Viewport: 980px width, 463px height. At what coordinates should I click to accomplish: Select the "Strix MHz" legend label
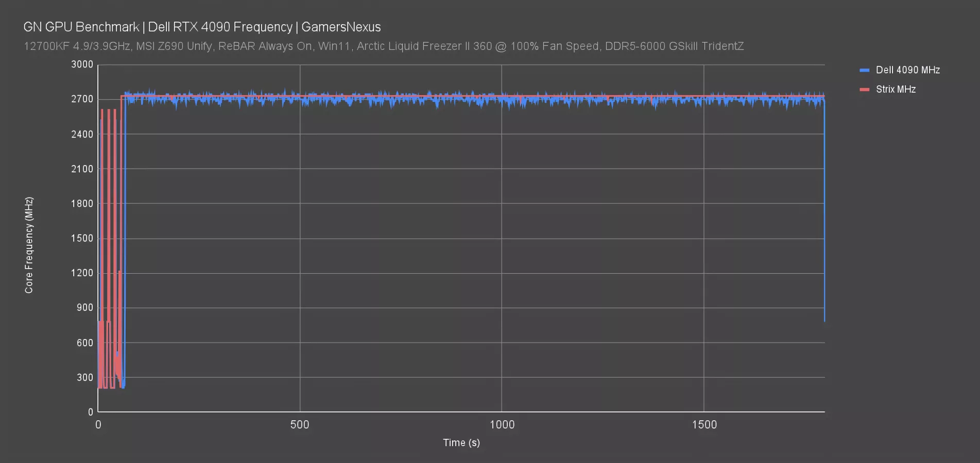coord(896,90)
